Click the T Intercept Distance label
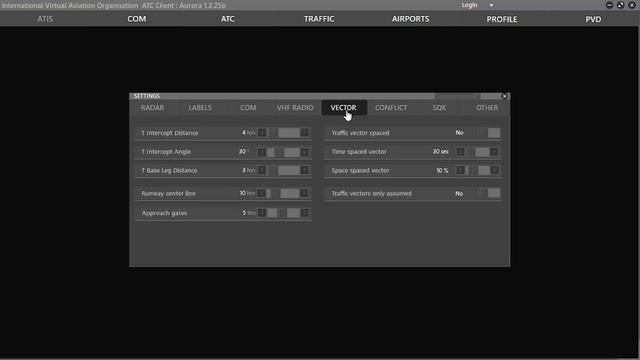 click(170, 133)
